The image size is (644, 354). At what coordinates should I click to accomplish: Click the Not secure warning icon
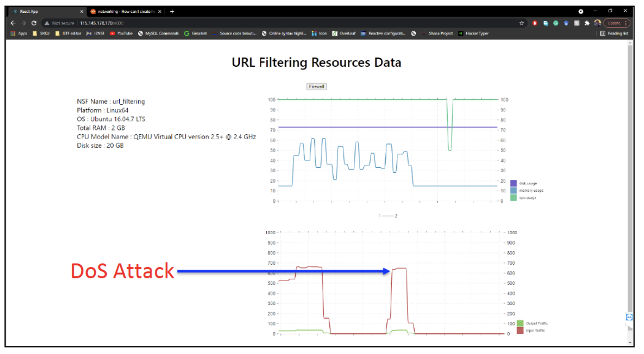click(47, 23)
